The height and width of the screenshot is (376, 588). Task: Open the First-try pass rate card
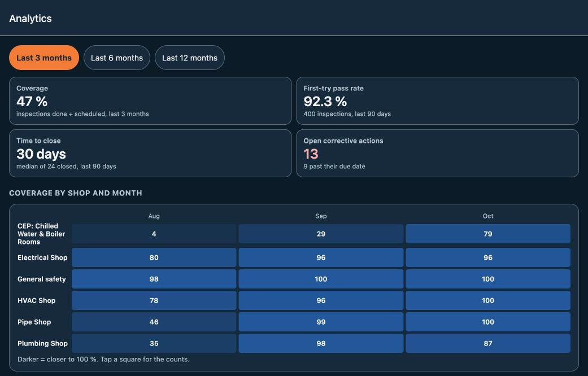(437, 101)
